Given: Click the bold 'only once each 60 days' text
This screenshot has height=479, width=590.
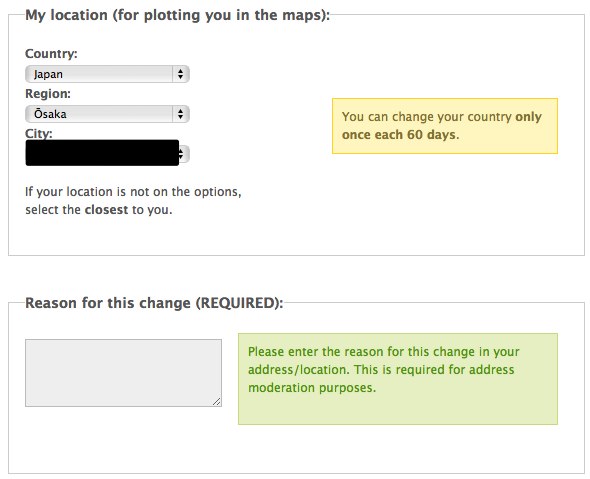Looking at the screenshot, I should pyautogui.click(x=442, y=126).
